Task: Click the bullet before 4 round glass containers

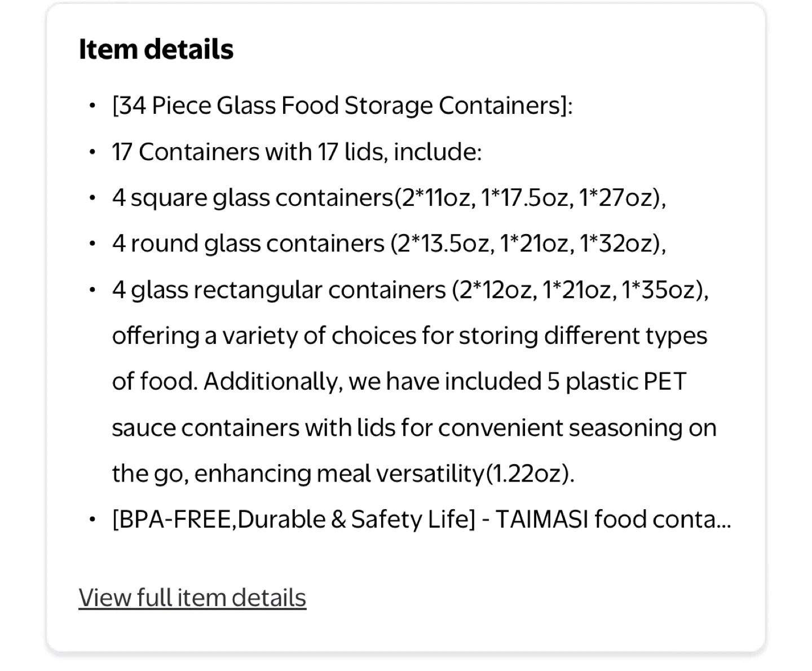Action: point(92,244)
